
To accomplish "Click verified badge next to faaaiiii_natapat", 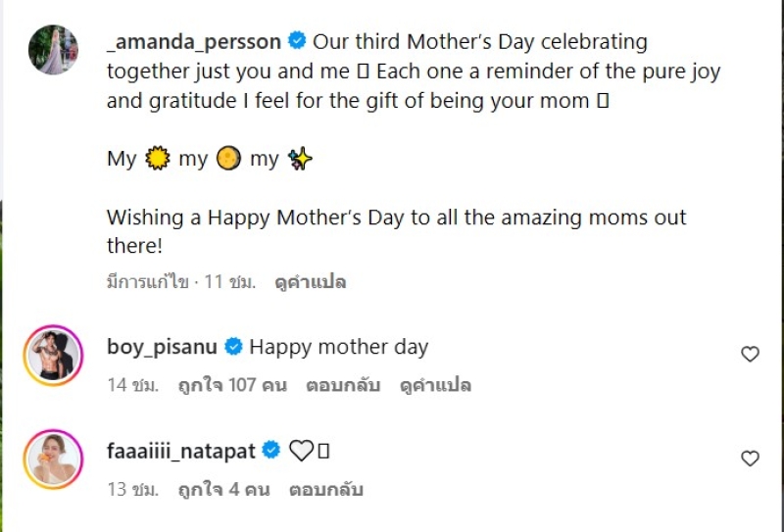I will [x=271, y=451].
